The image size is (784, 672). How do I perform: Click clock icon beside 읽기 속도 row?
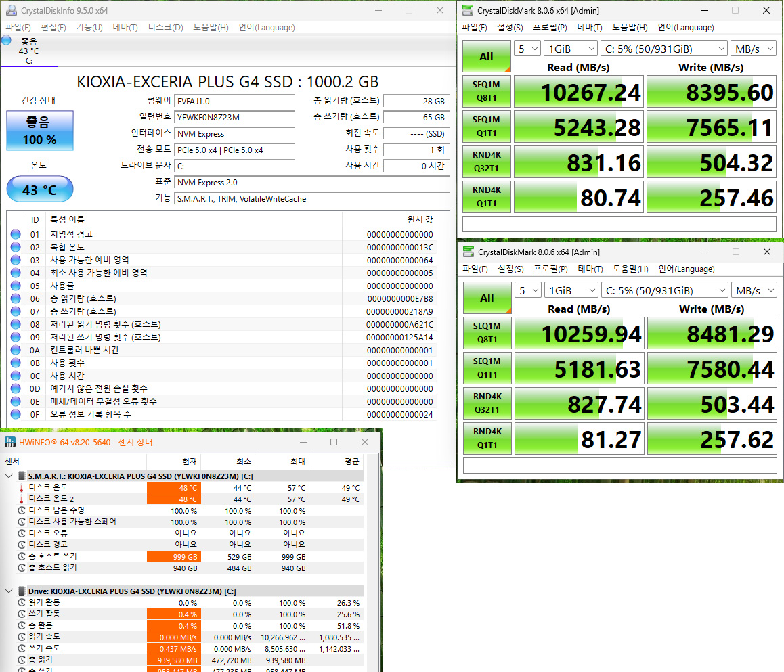[22, 637]
